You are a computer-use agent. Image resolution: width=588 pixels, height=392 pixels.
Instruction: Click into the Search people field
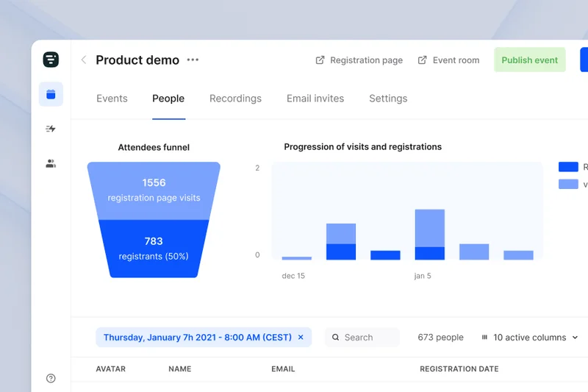point(362,338)
